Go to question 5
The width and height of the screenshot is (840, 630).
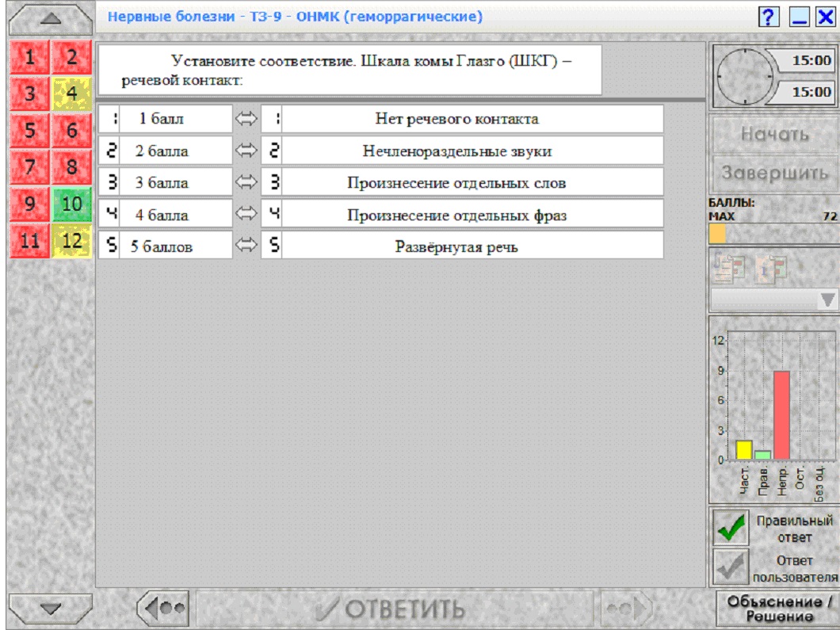pyautogui.click(x=29, y=130)
